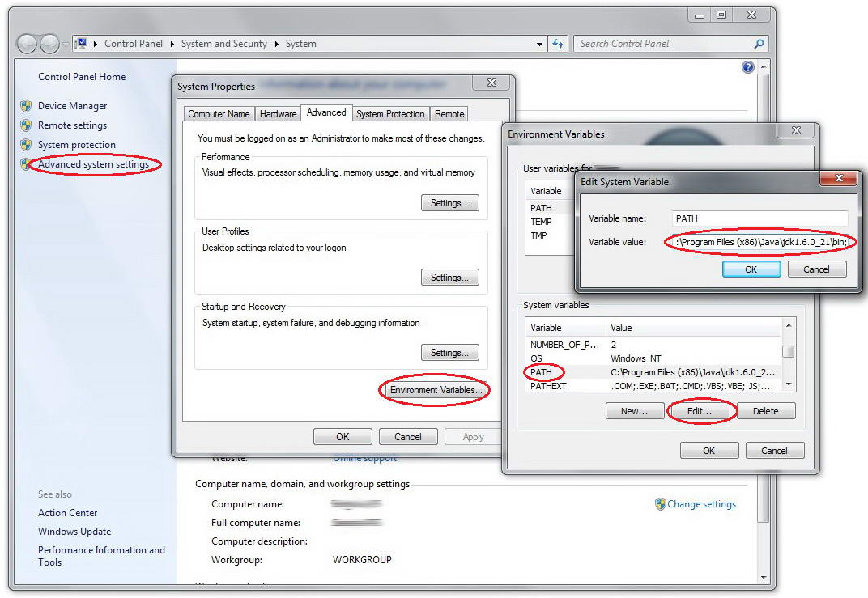Click the search magnifier in Control Panel

point(759,44)
